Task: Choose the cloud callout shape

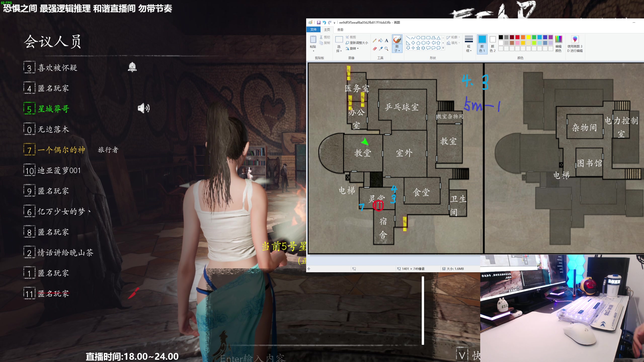Action: coord(438,48)
